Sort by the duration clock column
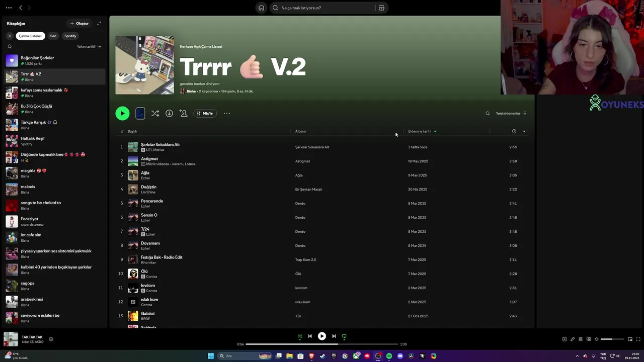The width and height of the screenshot is (644, 362). click(514, 131)
